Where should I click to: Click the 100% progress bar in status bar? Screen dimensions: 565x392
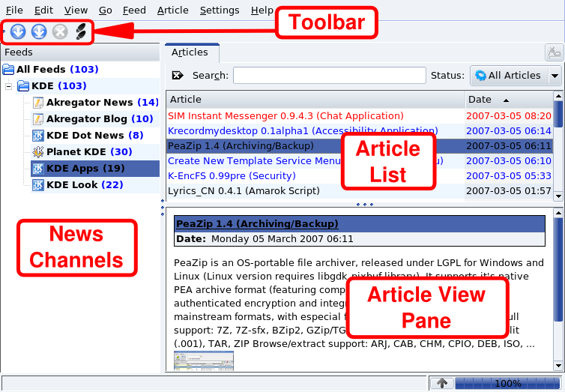click(507, 383)
